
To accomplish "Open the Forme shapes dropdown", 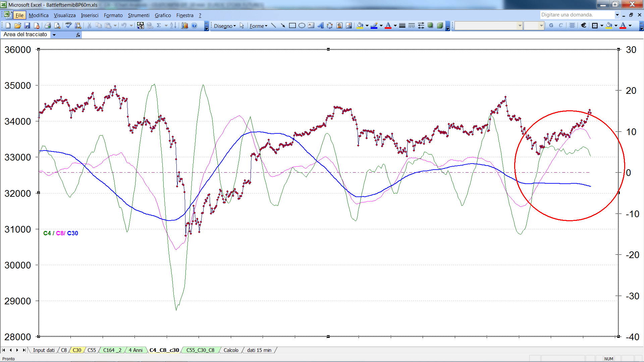I will 258,26.
